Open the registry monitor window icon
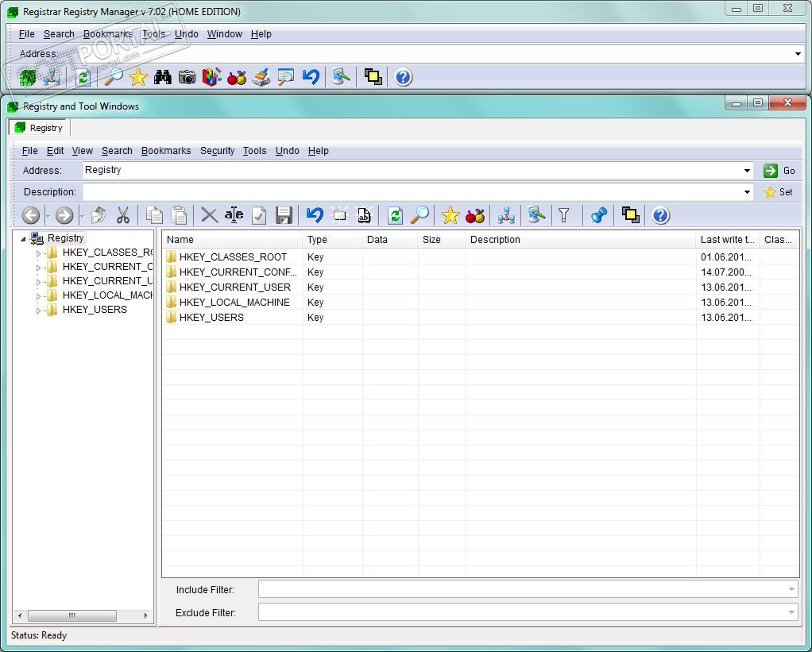This screenshot has width=812, height=652. click(x=285, y=78)
